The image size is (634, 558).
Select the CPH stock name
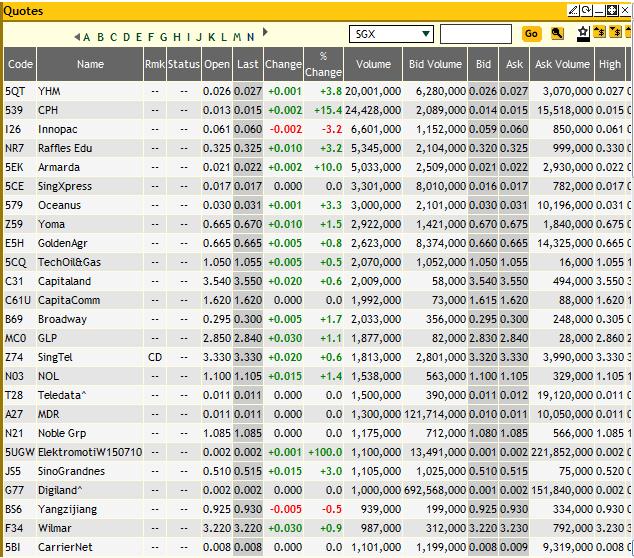[48, 110]
